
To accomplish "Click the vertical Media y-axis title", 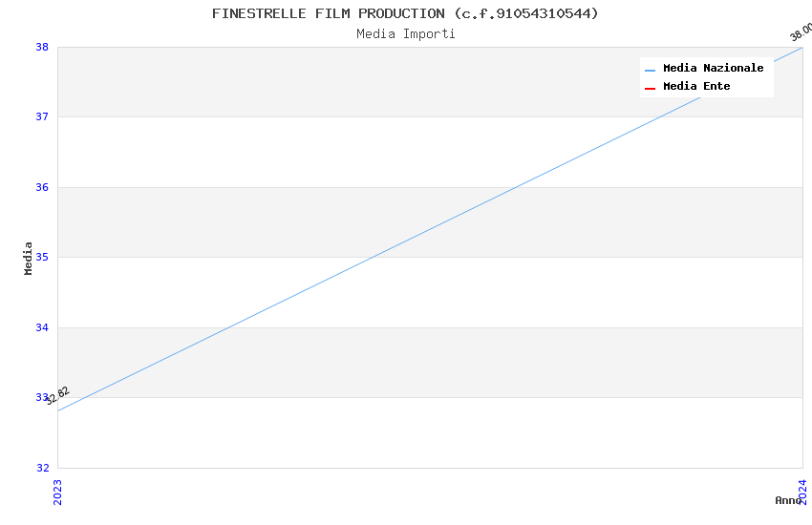I will 29,258.
